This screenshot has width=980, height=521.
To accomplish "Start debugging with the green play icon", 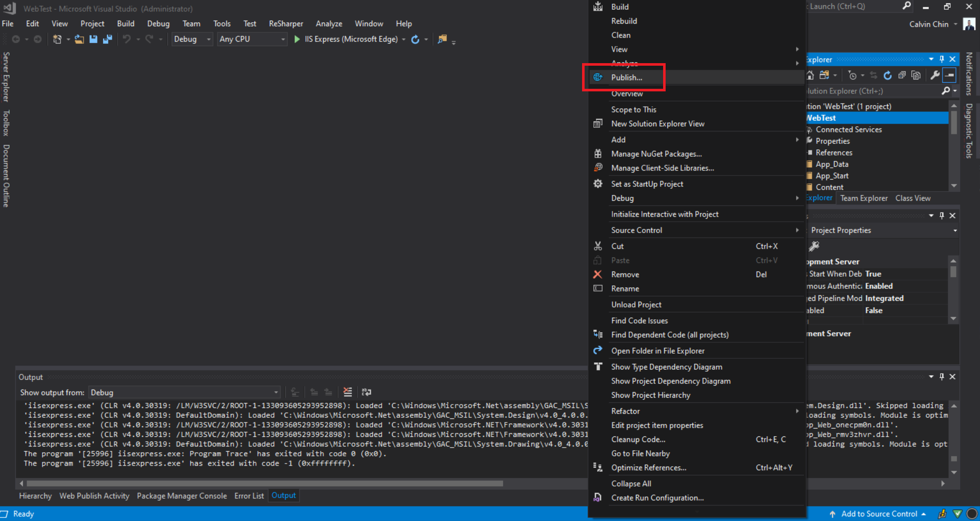I will (297, 39).
